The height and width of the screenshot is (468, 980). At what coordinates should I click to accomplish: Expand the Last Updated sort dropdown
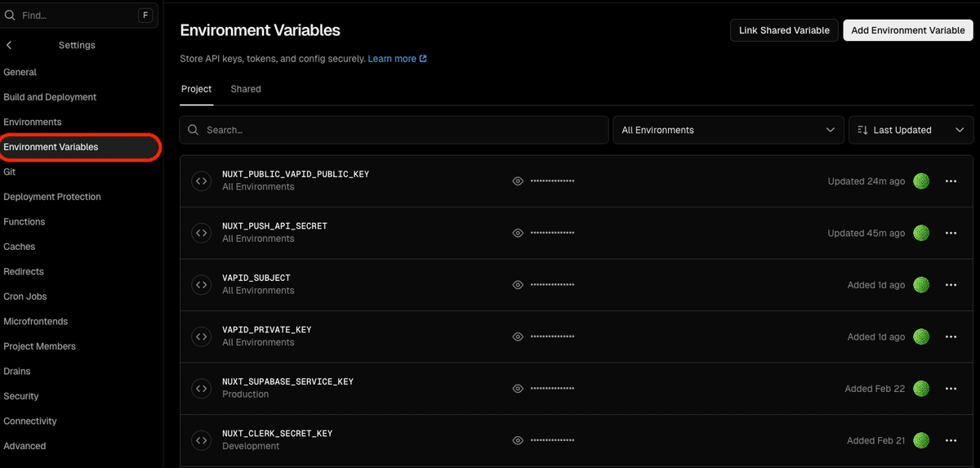point(911,130)
